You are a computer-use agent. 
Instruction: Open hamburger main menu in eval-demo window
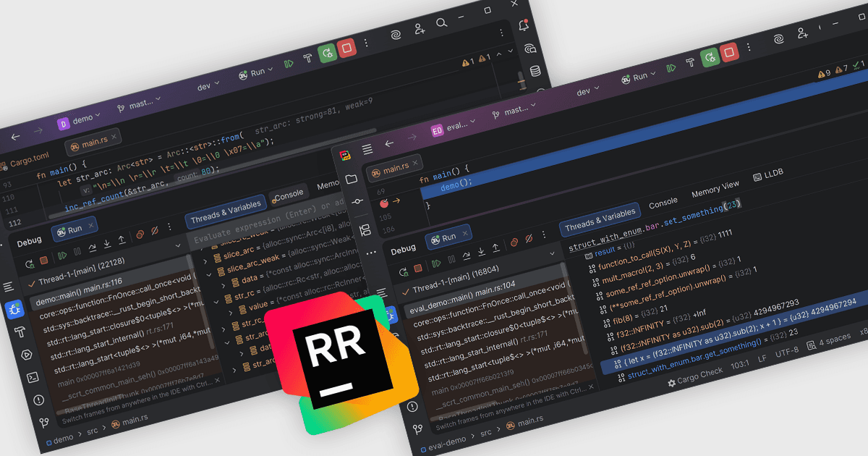pos(367,150)
